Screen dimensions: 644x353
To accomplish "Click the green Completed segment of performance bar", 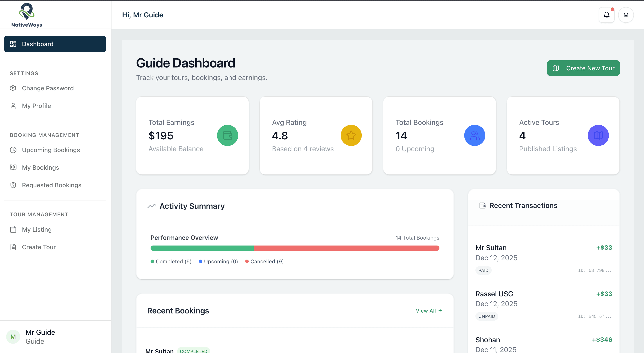I will click(202, 248).
